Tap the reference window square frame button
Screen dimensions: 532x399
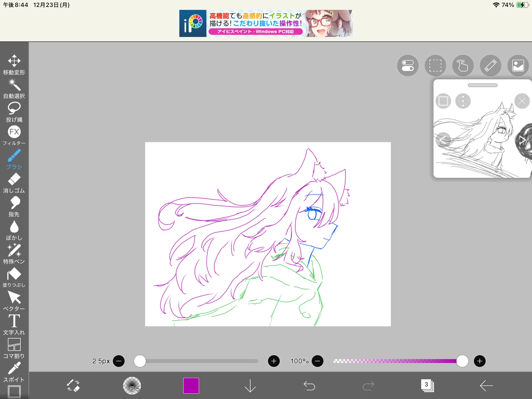[x=443, y=101]
